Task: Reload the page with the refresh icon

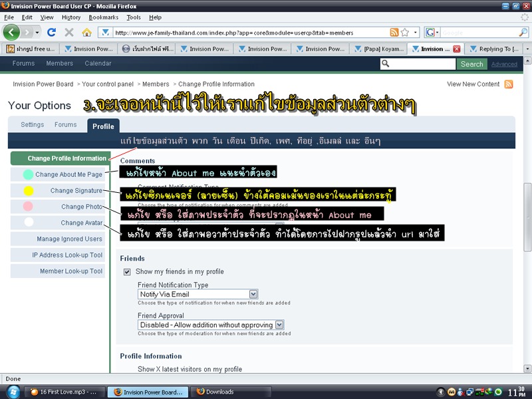Action: [x=52, y=33]
